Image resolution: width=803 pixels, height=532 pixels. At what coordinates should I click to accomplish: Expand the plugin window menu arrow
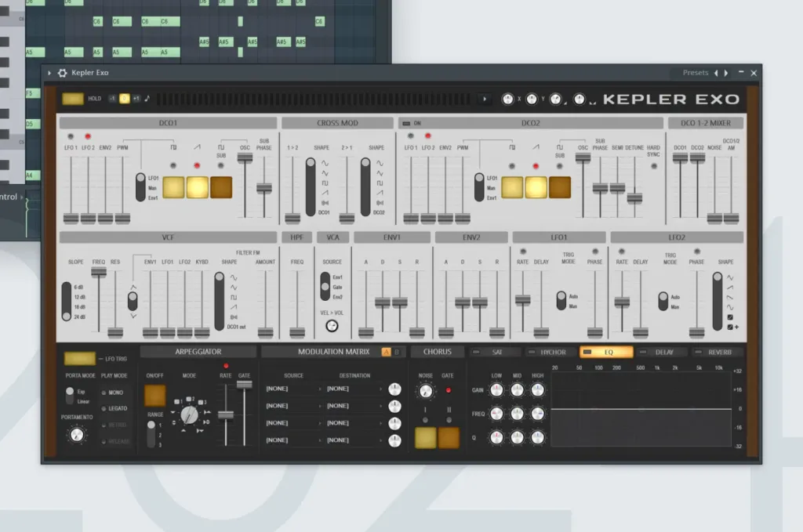[x=50, y=73]
